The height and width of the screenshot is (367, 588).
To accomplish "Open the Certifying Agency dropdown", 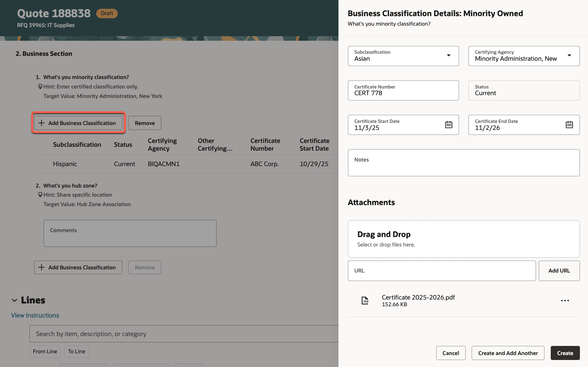I will pos(569,55).
